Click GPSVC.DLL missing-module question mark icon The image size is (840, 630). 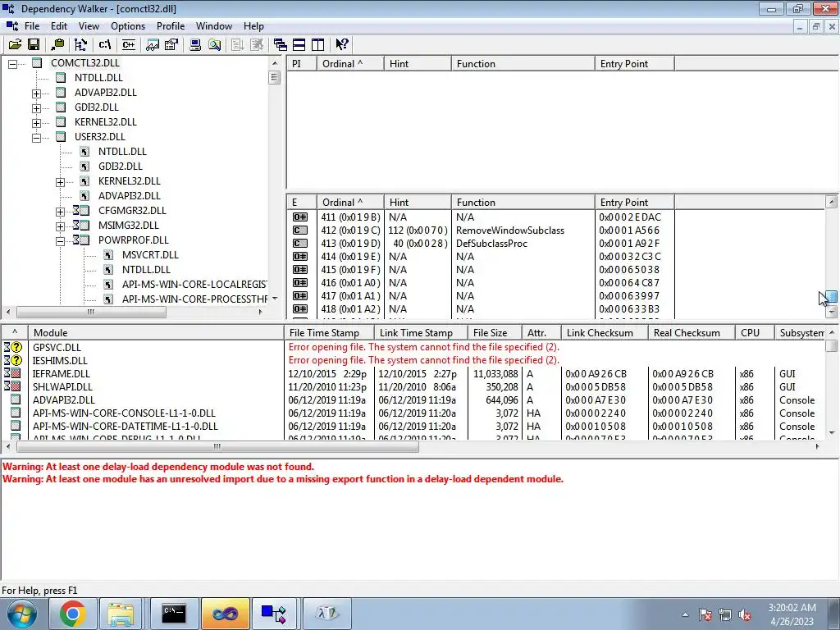[16, 347]
